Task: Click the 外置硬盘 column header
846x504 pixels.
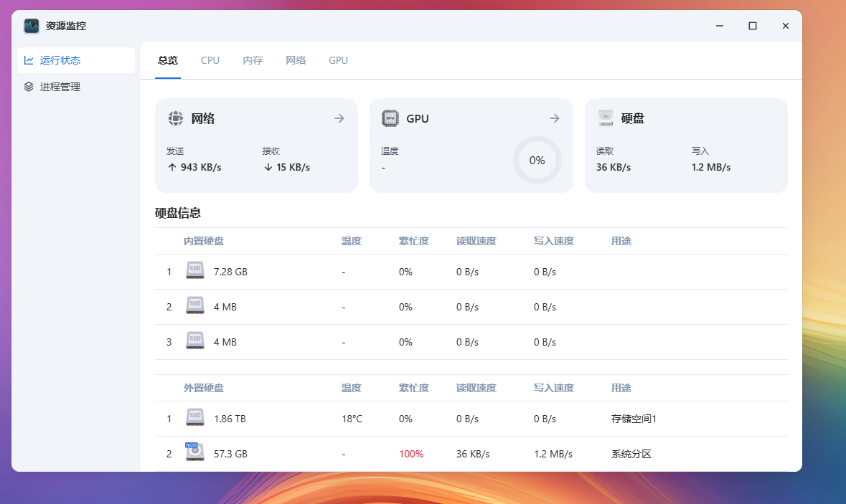Action: (203, 388)
